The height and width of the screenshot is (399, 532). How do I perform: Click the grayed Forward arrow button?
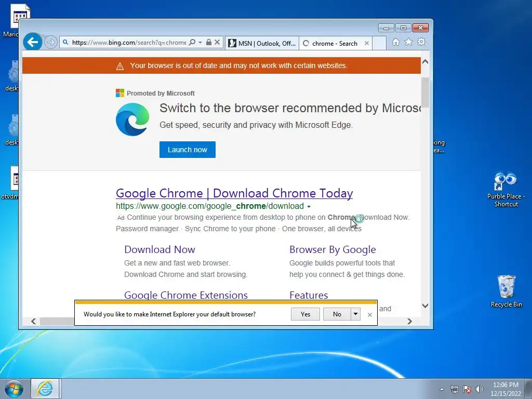[51, 43]
